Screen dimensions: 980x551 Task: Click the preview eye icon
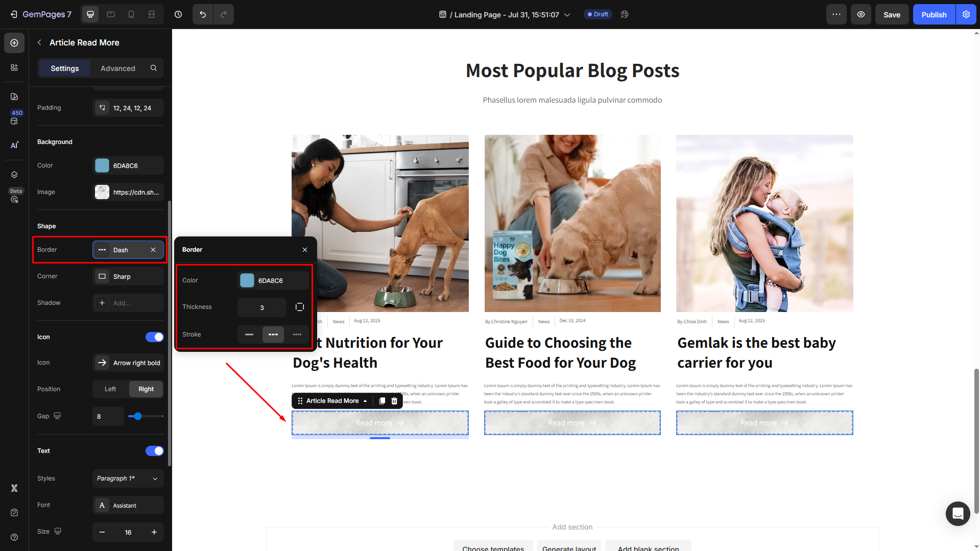coord(861,14)
